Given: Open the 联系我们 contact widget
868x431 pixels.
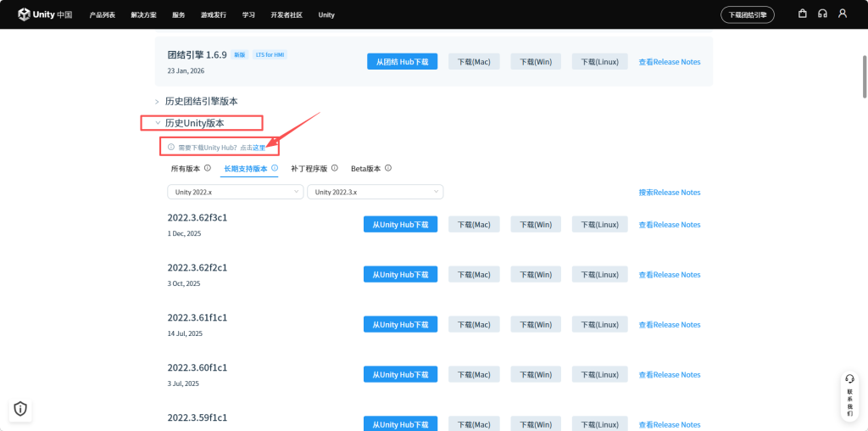Looking at the screenshot, I should (x=849, y=395).
